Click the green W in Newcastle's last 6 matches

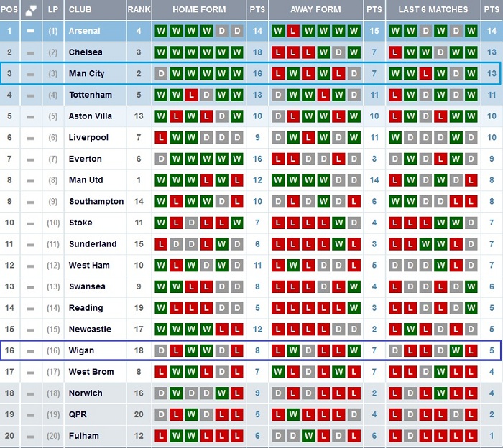click(x=410, y=329)
